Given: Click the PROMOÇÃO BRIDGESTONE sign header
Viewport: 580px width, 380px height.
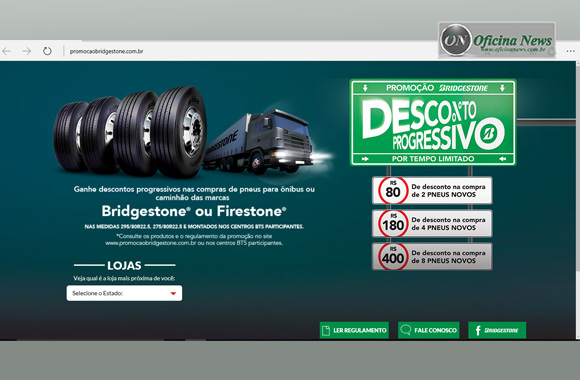Looking at the screenshot, I should (437, 88).
